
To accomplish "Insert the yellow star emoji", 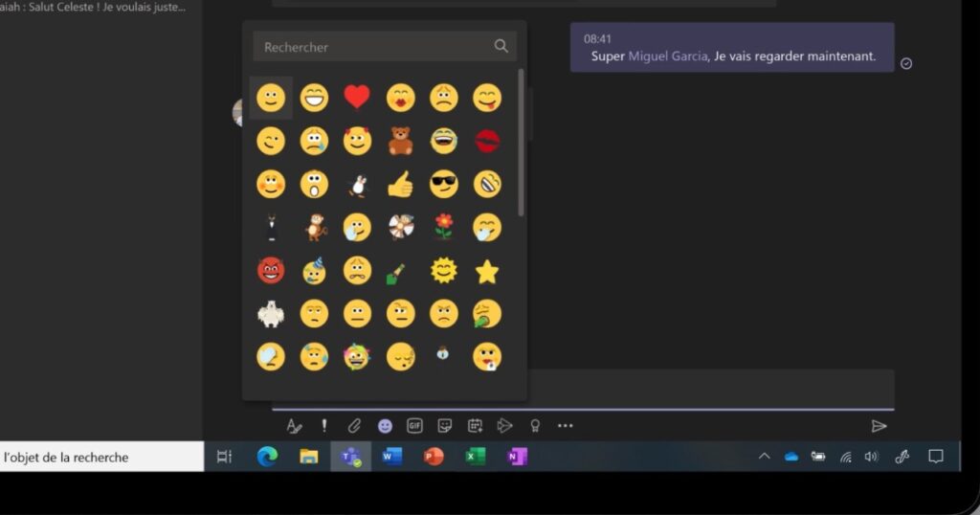I will 487,272.
